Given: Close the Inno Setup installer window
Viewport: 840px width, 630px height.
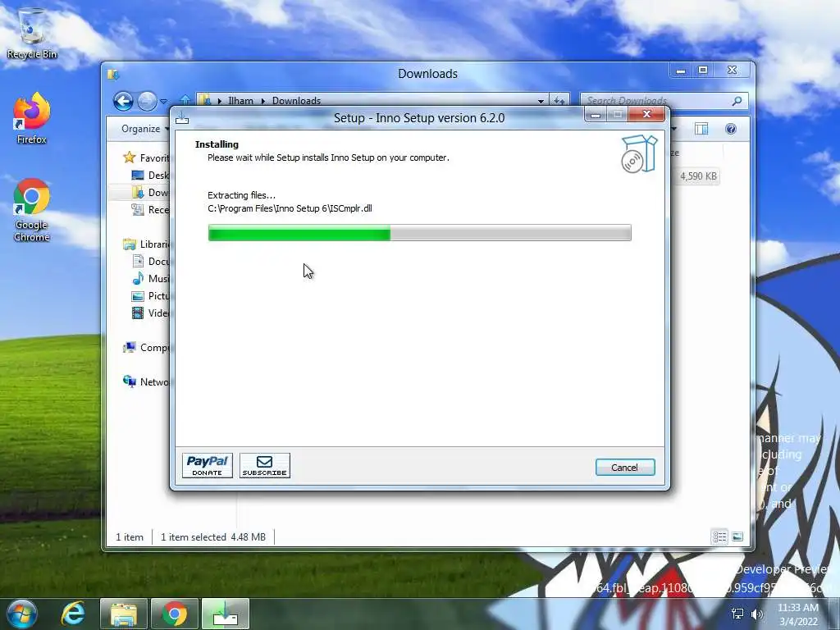Looking at the screenshot, I should 646,114.
